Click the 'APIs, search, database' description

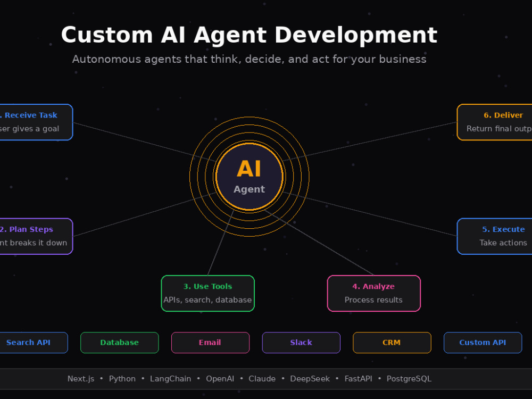[x=207, y=300]
